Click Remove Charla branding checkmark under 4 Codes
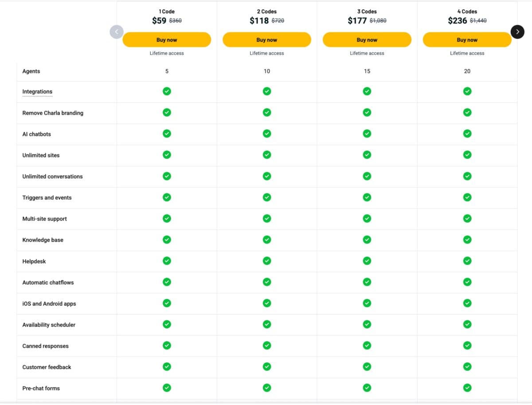 (467, 113)
